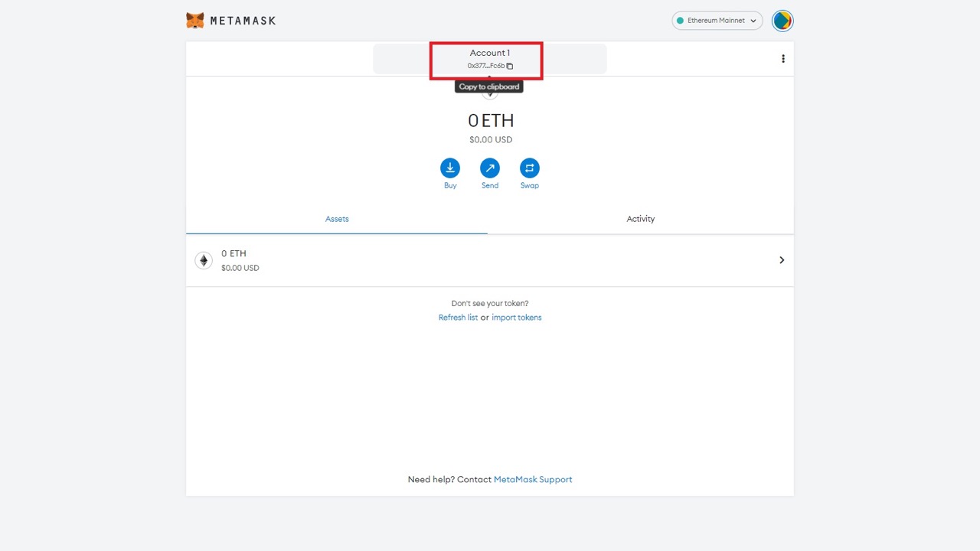Click Refresh list
Viewport: 980px width, 551px height.
pos(458,317)
